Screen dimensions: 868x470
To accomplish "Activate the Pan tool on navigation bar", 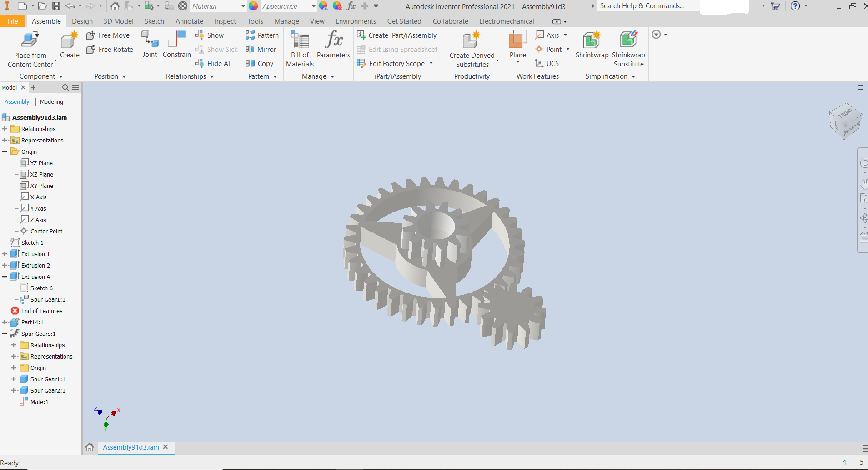I will [x=864, y=183].
